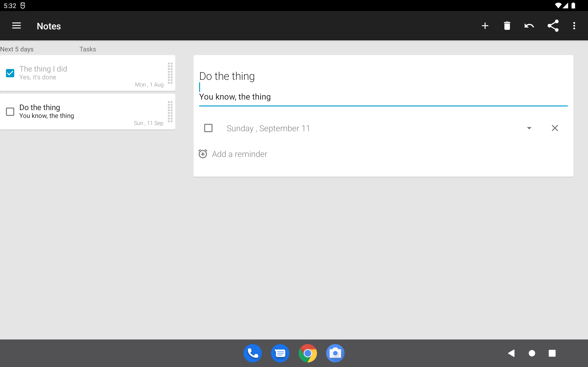Switch to the Next 5 days tab
The height and width of the screenshot is (367, 588).
coord(17,49)
